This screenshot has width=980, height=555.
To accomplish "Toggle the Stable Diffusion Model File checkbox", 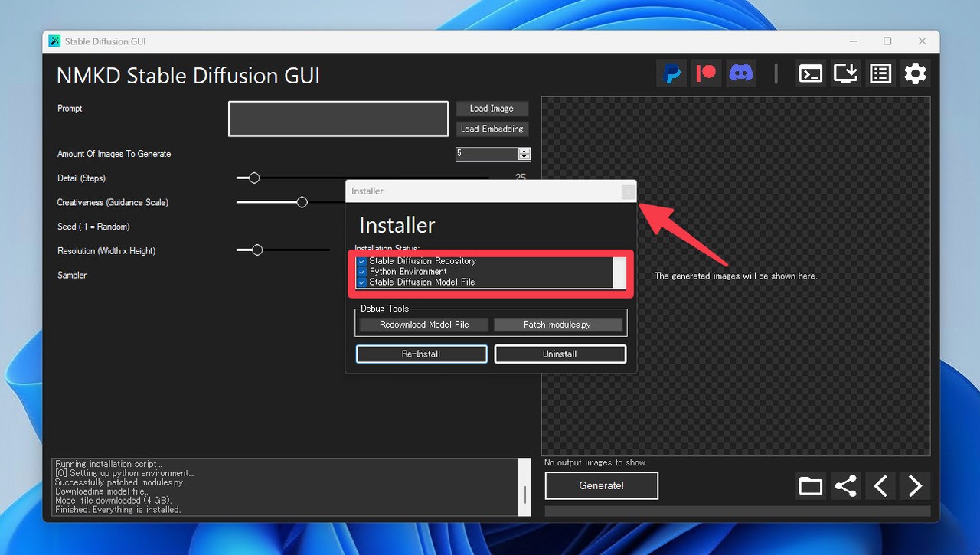I will click(x=362, y=282).
